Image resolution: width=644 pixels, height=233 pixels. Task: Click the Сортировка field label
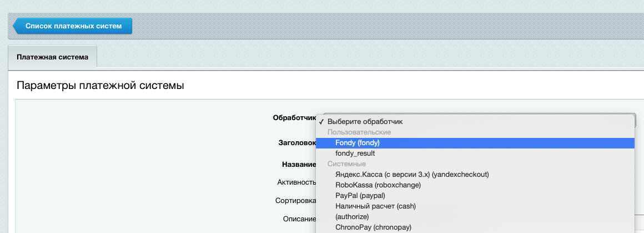click(x=296, y=201)
